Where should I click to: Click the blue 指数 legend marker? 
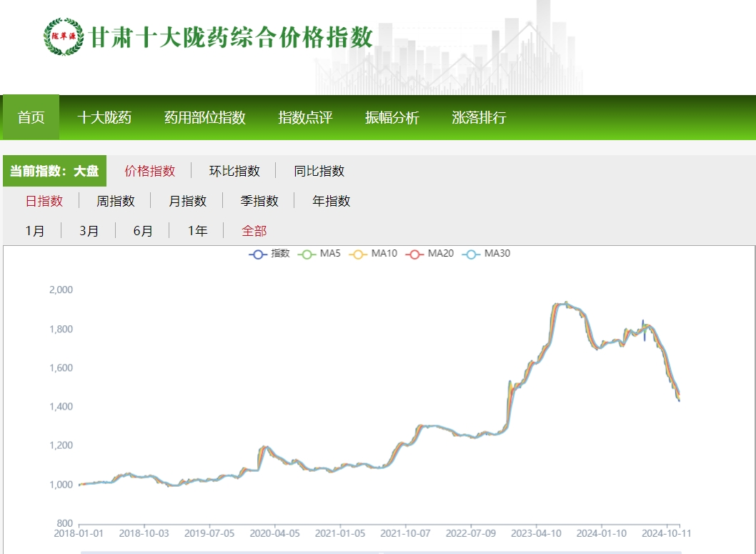pyautogui.click(x=256, y=254)
